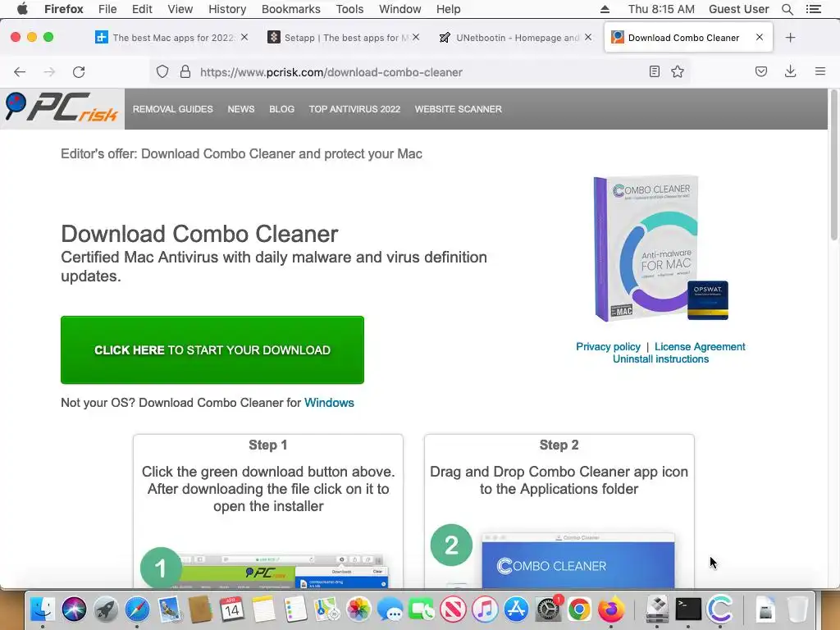Open the Firefox downloads panel
The height and width of the screenshot is (630, 840).
[790, 71]
